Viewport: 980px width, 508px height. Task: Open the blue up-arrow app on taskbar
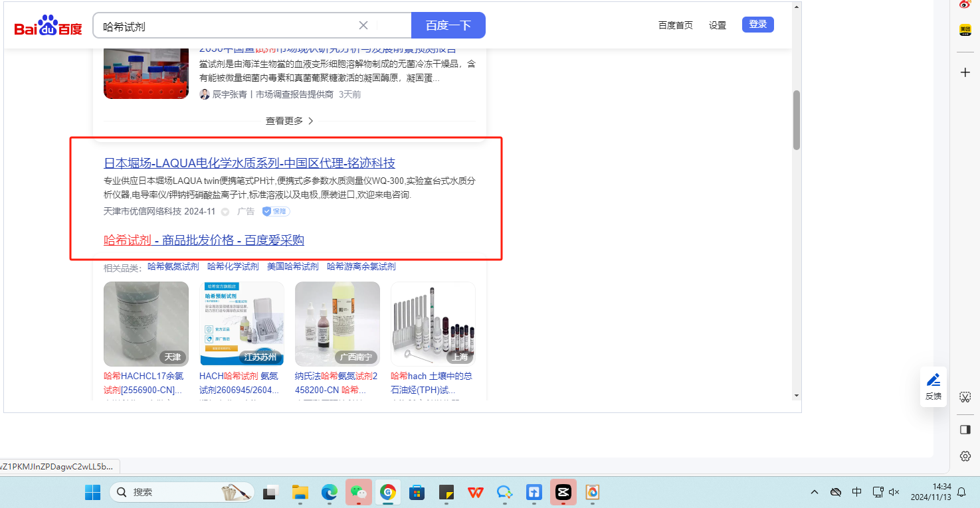pyautogui.click(x=534, y=492)
